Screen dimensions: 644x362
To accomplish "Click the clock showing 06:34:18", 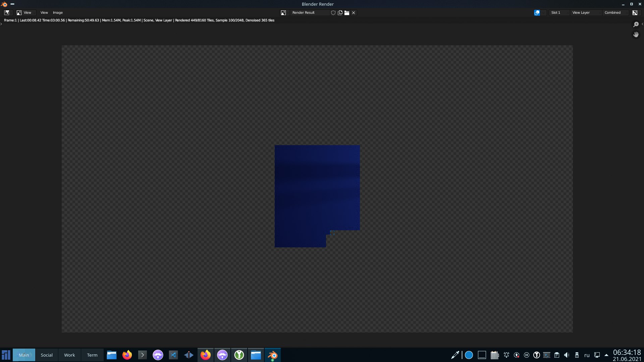I will [x=627, y=352].
